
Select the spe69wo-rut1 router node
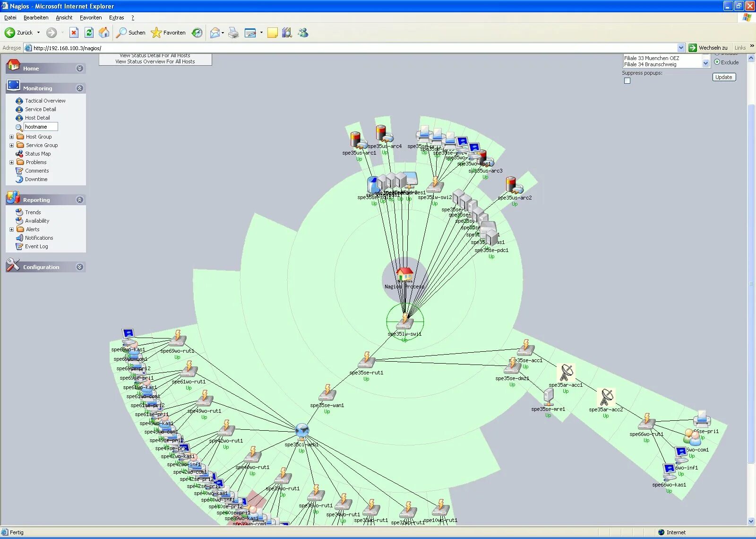(x=177, y=339)
